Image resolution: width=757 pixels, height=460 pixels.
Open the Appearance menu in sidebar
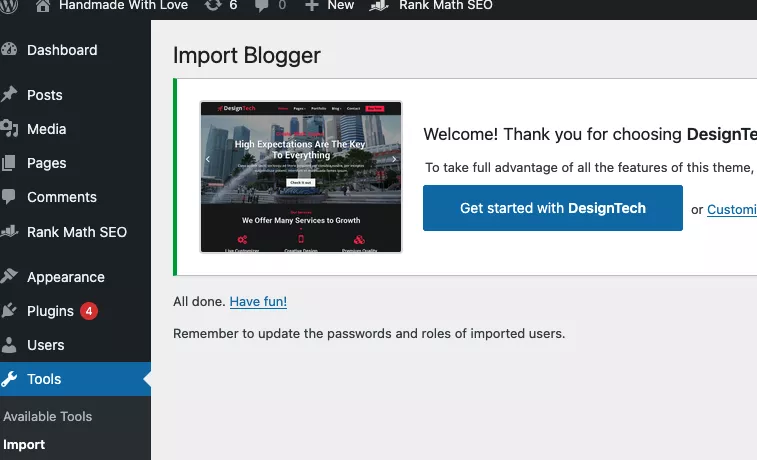tap(65, 277)
